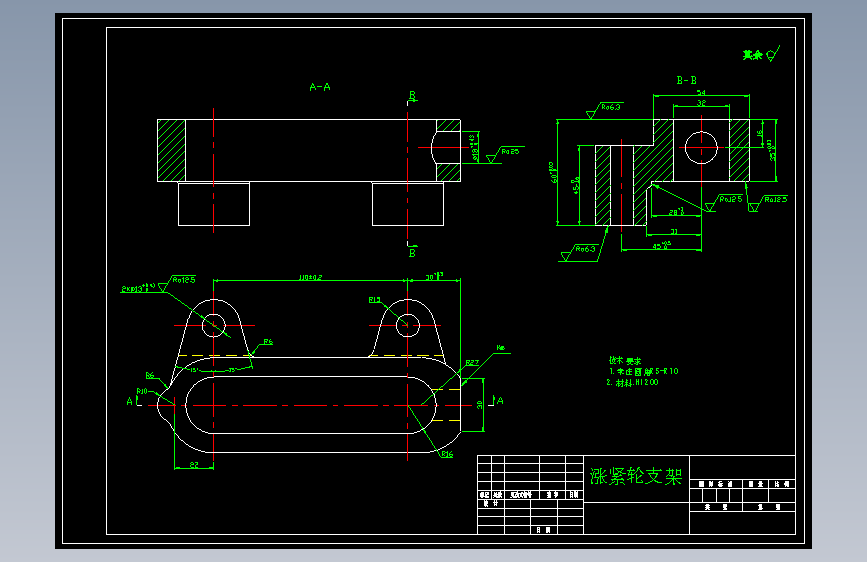Click the 'R16' radius label
The image size is (867, 562).
pyautogui.click(x=447, y=454)
